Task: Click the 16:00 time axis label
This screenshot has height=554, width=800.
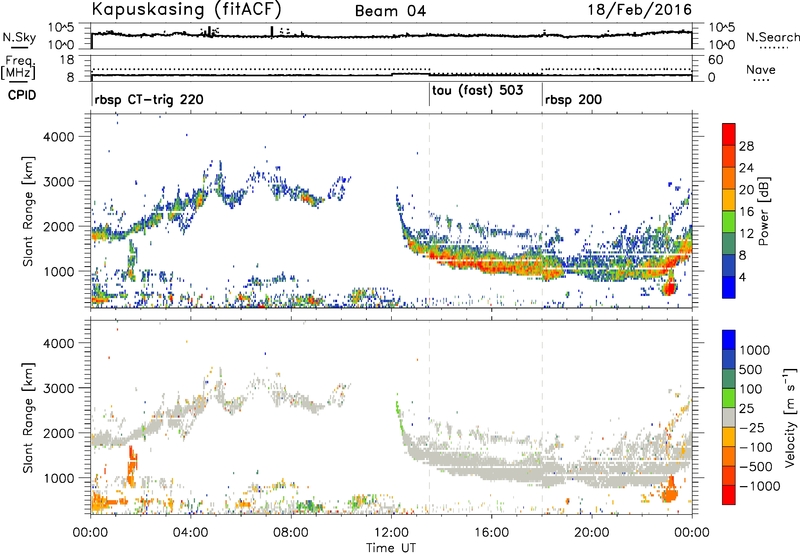Action: 492,533
